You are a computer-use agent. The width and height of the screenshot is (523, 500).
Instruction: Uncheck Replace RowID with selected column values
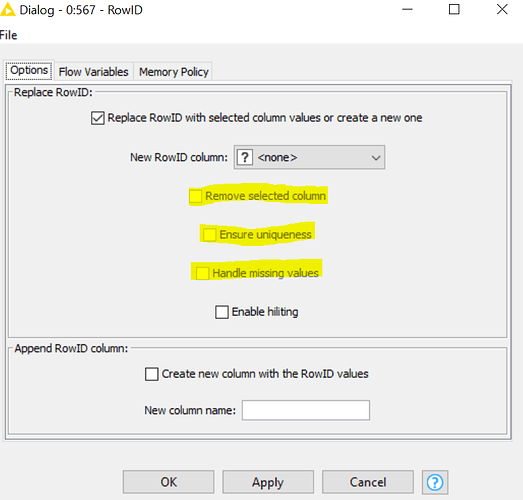point(98,118)
